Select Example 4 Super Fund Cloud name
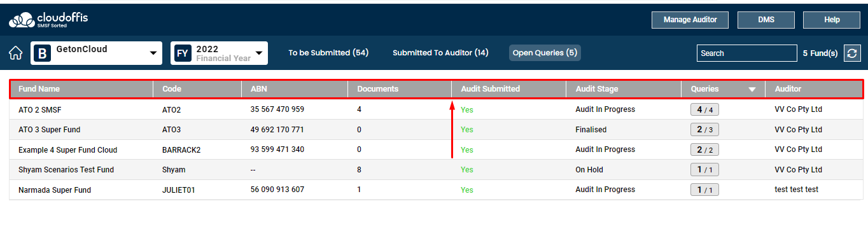Screen dimensions: 868x229 pos(68,150)
